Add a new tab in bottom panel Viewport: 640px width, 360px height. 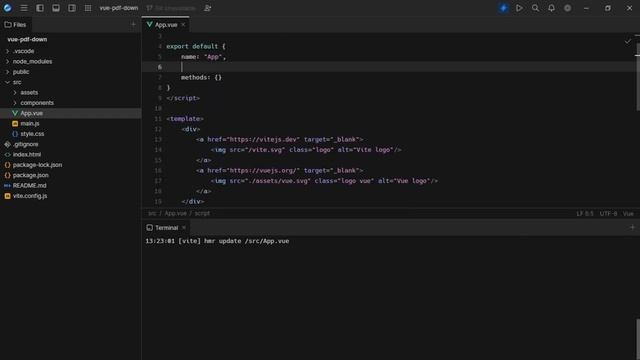point(632,227)
